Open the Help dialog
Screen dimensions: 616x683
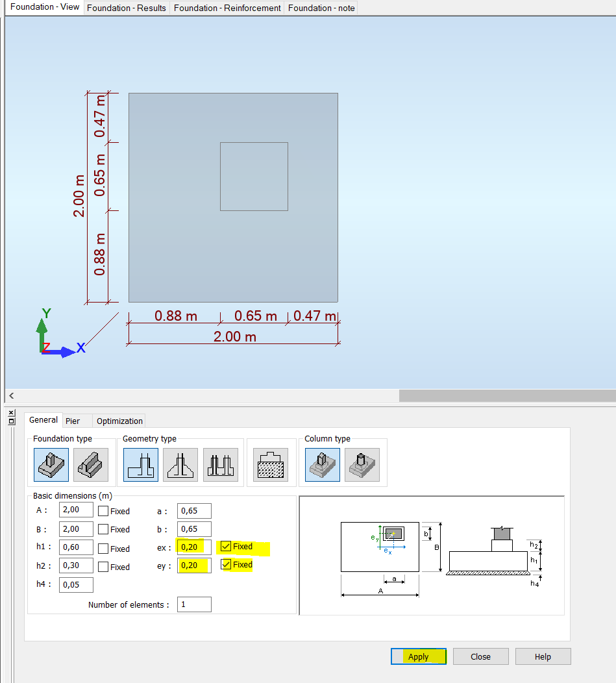pos(543,656)
